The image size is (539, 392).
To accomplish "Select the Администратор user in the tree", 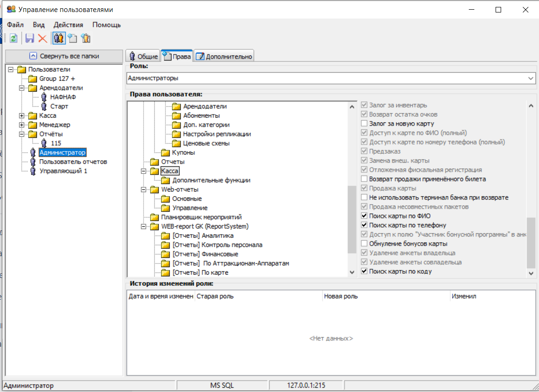I will tap(62, 152).
